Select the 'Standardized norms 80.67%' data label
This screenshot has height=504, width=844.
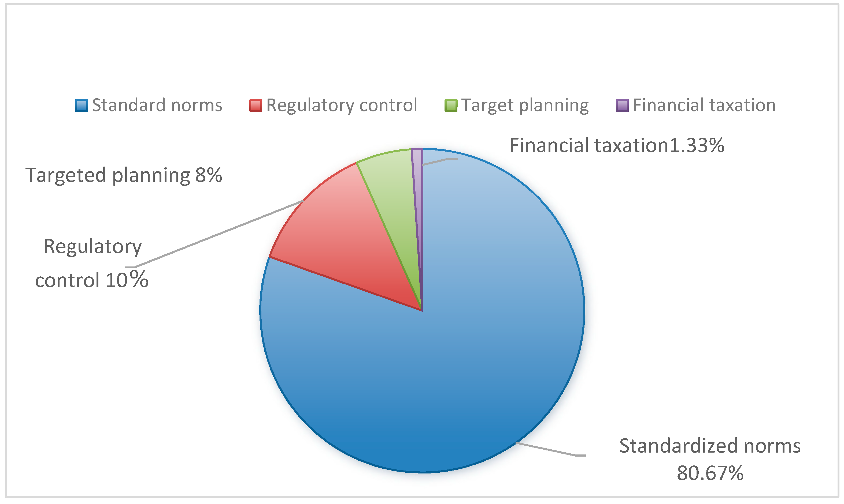click(710, 459)
